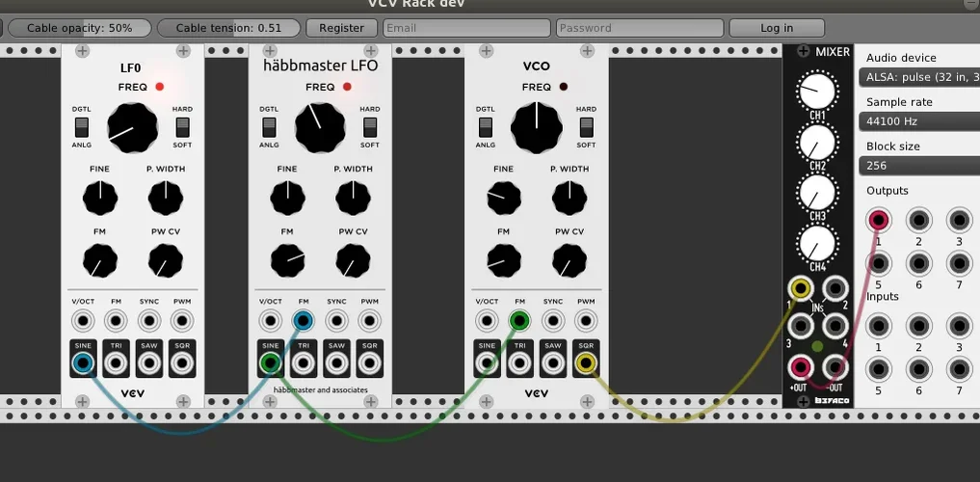This screenshot has width=980, height=482.
Task: Click the SINE output jack on häbbmaster LFO
Action: coord(271,362)
